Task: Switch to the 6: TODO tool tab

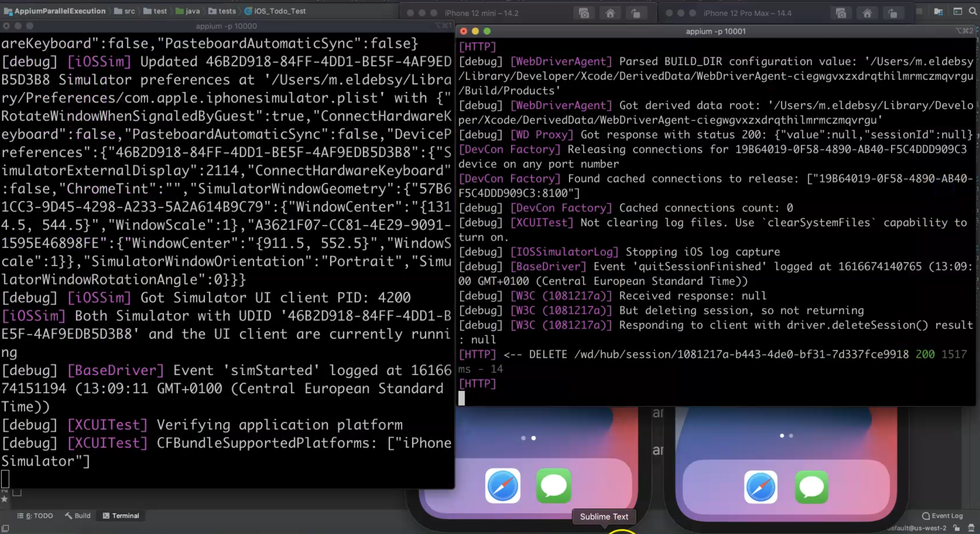Action: tap(35, 516)
